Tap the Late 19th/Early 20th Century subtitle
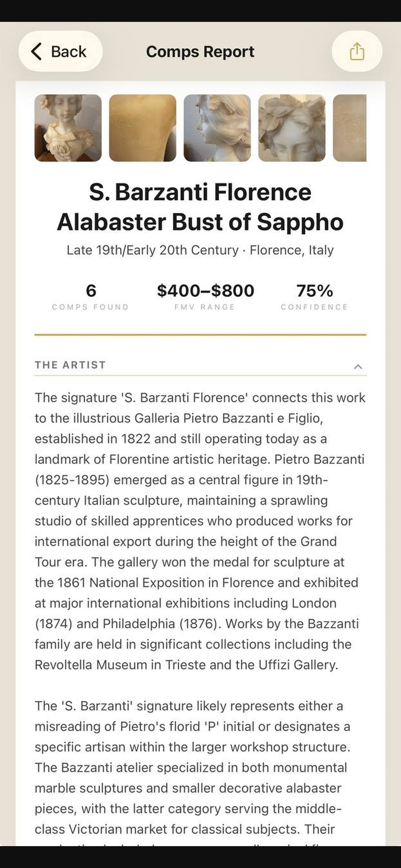 [x=200, y=250]
